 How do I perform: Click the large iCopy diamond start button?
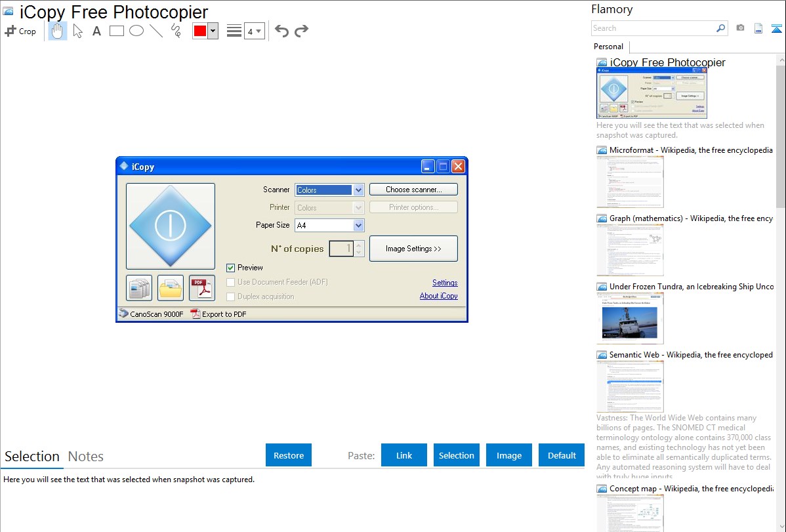[171, 226]
